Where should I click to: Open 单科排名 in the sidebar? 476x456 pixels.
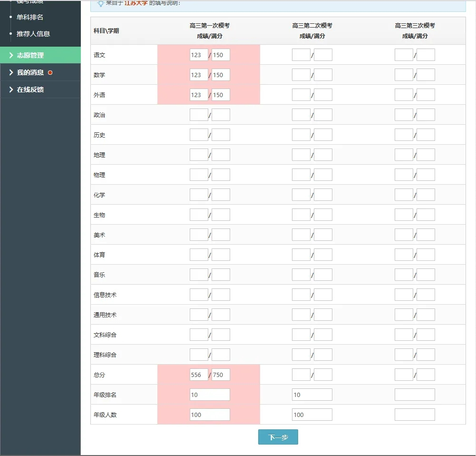tap(30, 17)
